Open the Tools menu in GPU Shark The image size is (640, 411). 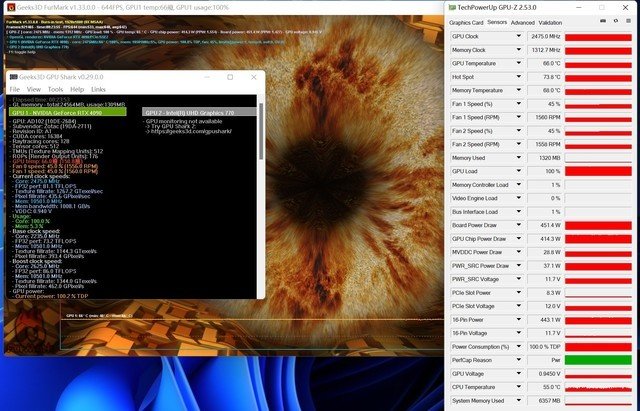[56, 89]
